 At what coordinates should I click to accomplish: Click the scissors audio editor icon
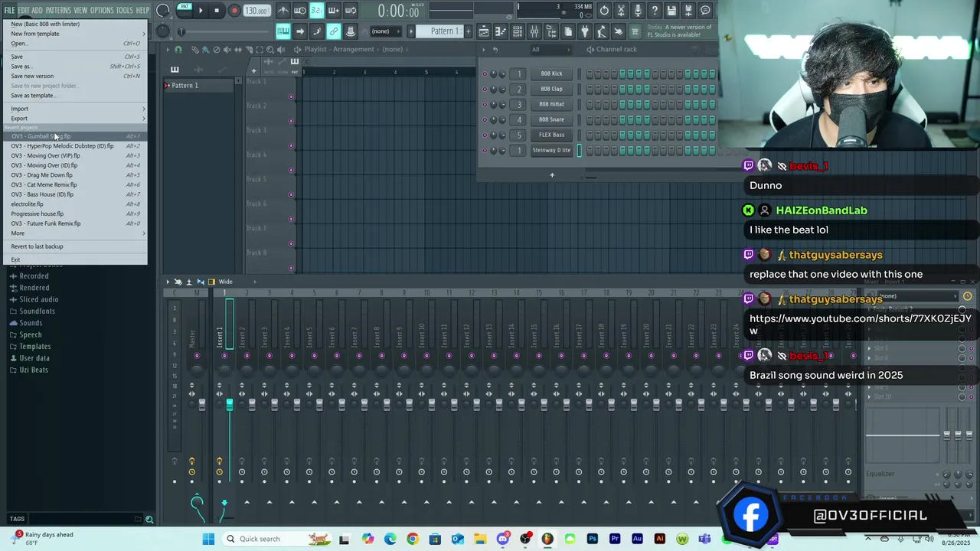(621, 11)
